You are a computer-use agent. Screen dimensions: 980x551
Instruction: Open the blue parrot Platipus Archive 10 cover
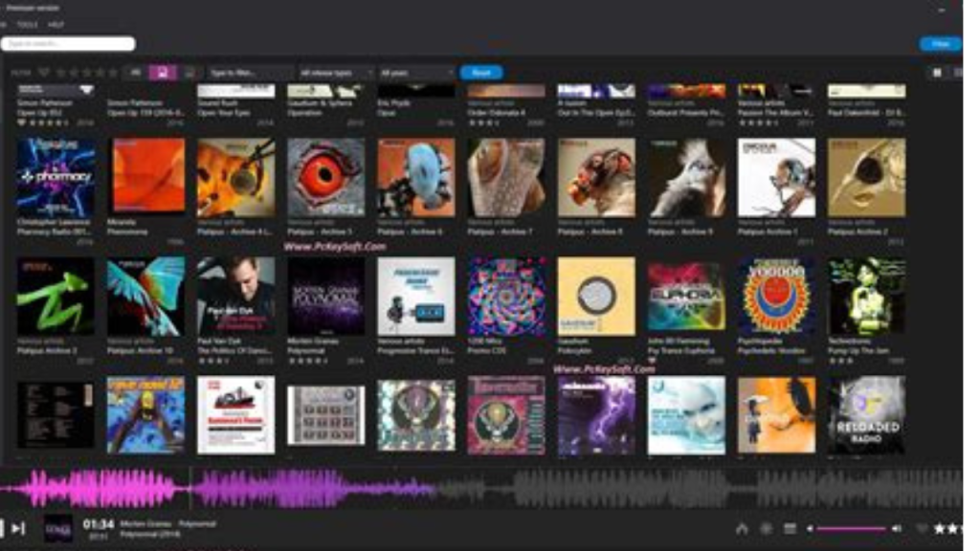146,297
